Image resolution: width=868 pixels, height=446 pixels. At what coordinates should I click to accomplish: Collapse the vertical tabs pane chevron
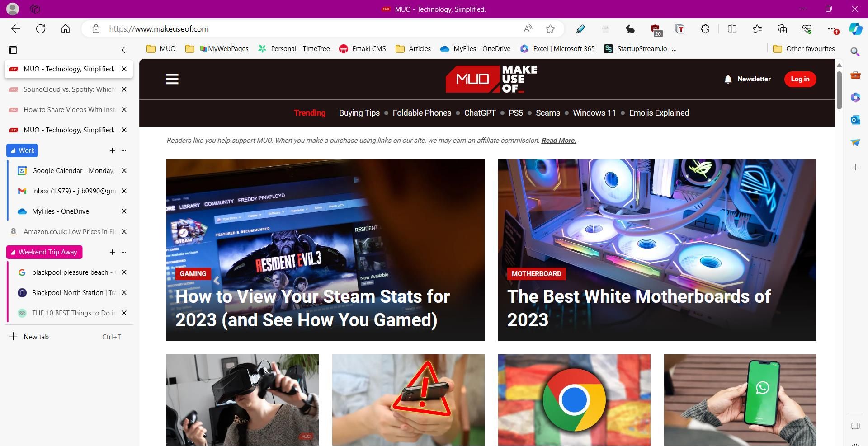coord(123,50)
